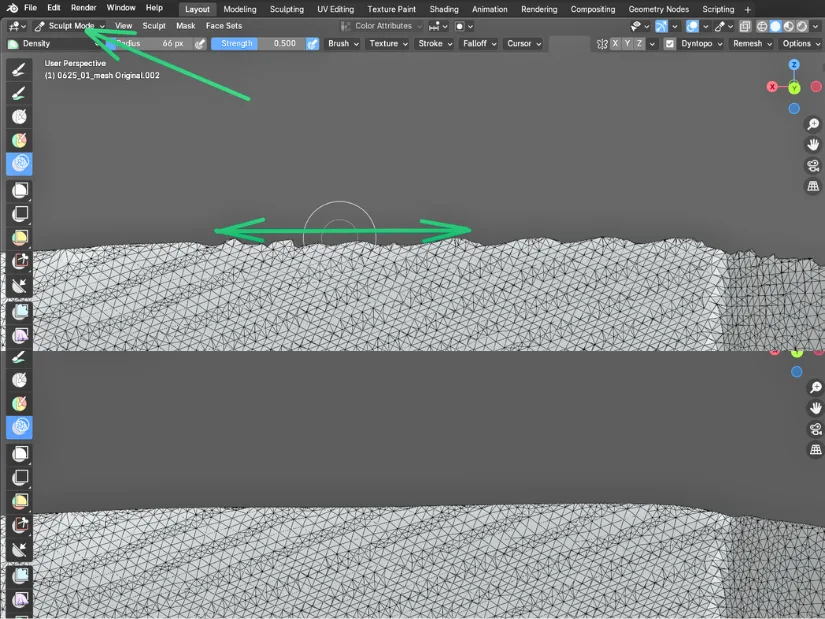This screenshot has width=825, height=619.
Task: Open the Options dropdown
Action: [x=801, y=44]
